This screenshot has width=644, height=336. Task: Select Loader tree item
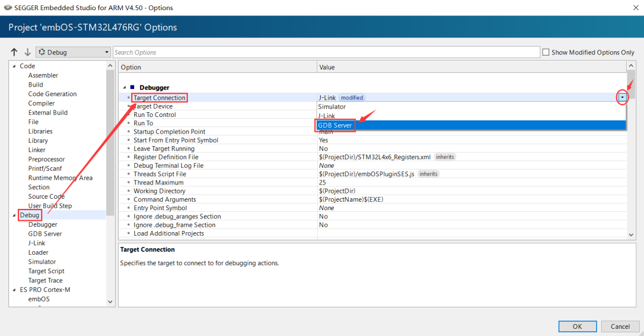(x=38, y=252)
